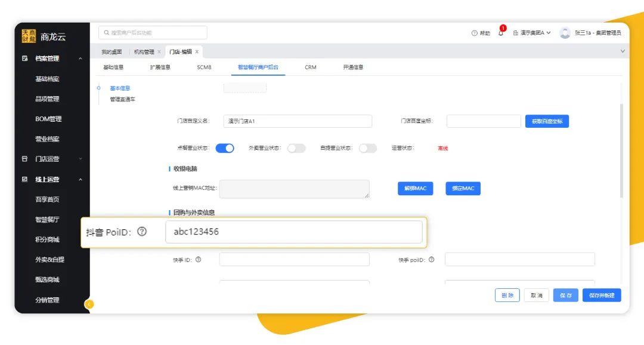This screenshot has height=345, width=644.
Task: Click the 抖音 PoiID input field
Action: coord(293,232)
